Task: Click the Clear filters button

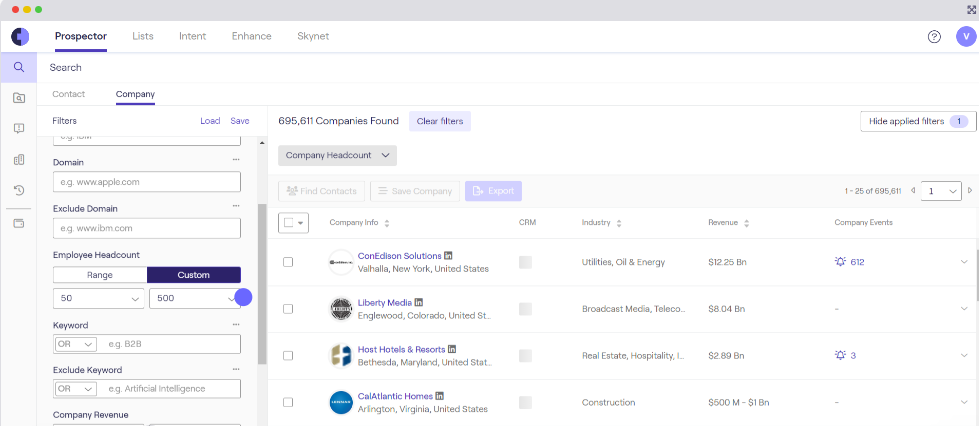Action: (440, 121)
